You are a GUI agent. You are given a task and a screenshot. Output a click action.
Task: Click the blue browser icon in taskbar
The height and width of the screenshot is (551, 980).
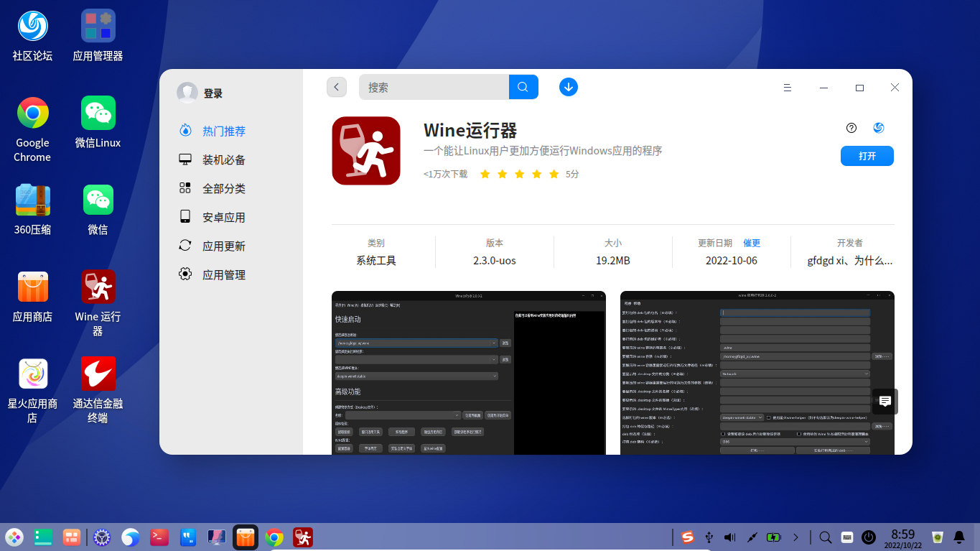coord(131,537)
